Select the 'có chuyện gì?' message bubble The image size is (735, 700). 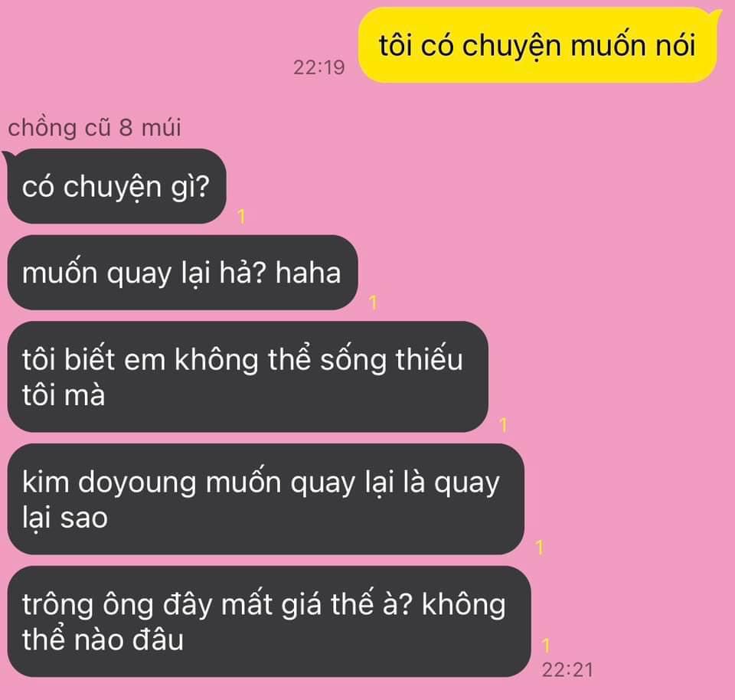(116, 186)
